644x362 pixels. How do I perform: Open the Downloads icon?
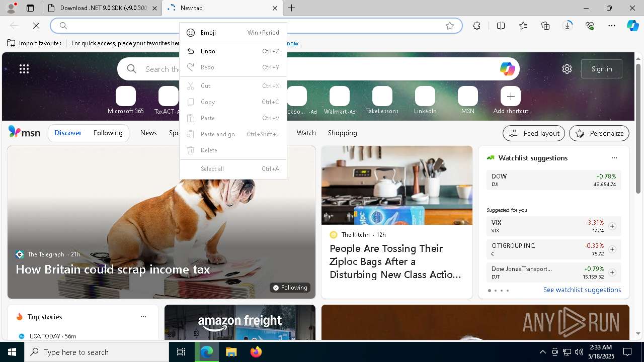pyautogui.click(x=568, y=26)
